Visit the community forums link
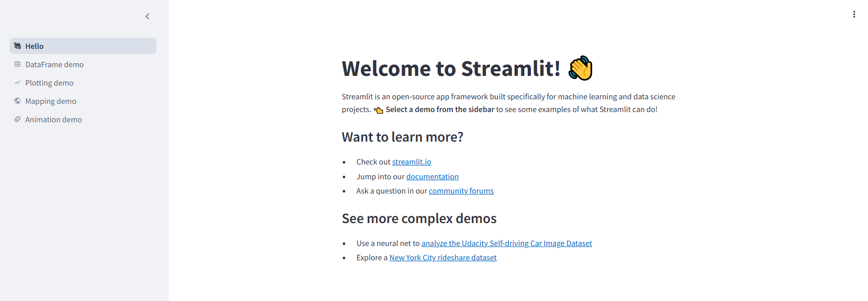 tap(461, 191)
